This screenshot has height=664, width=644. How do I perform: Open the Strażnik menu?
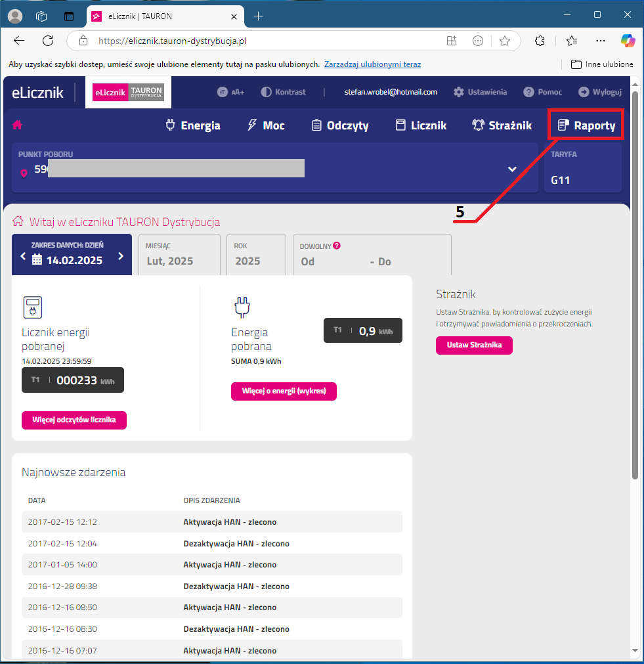[502, 125]
